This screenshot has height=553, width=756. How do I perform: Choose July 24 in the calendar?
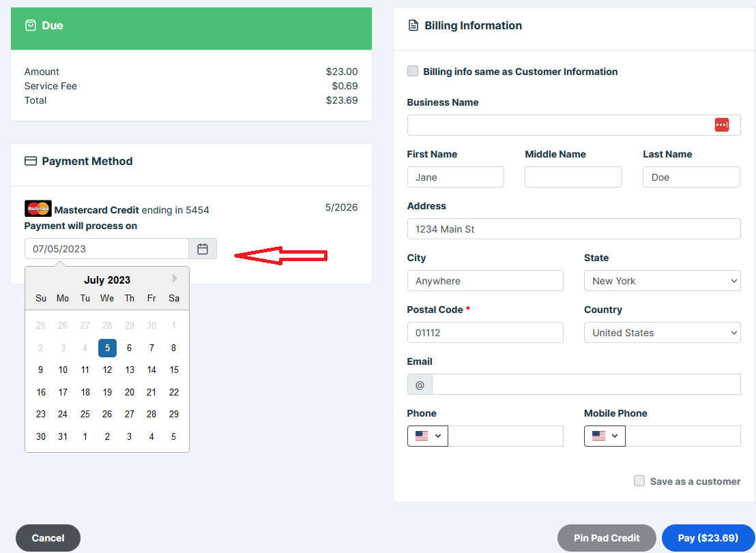coord(63,415)
